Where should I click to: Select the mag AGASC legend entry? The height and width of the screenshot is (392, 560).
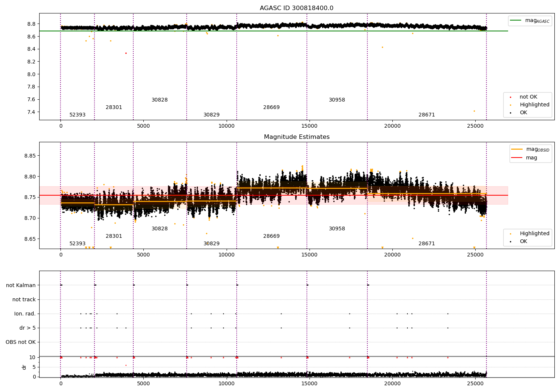[530, 21]
